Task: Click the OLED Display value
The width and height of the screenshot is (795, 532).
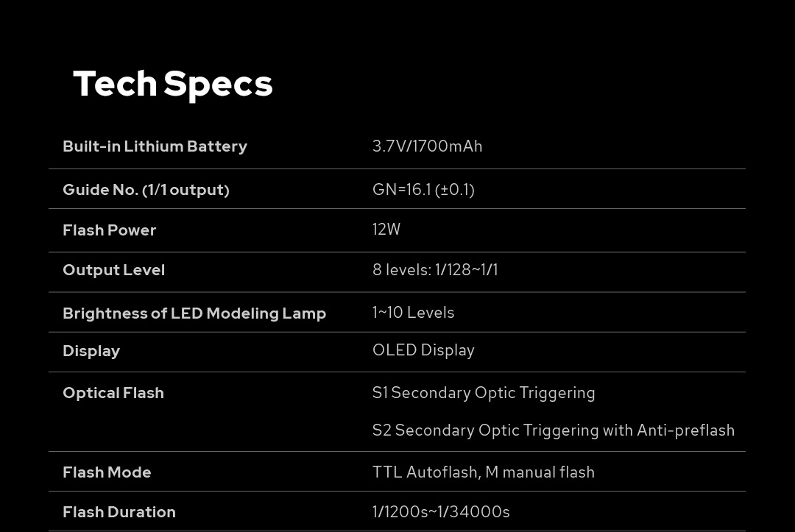Action: [x=423, y=350]
